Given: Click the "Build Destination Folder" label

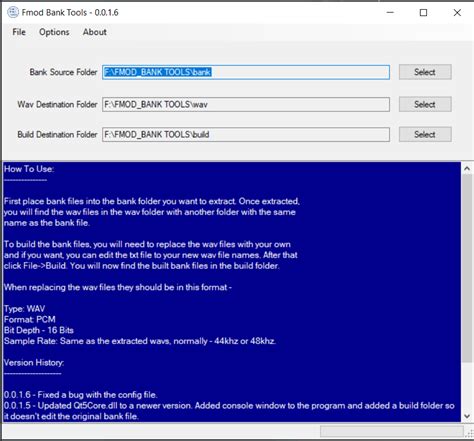Looking at the screenshot, I should (x=57, y=134).
